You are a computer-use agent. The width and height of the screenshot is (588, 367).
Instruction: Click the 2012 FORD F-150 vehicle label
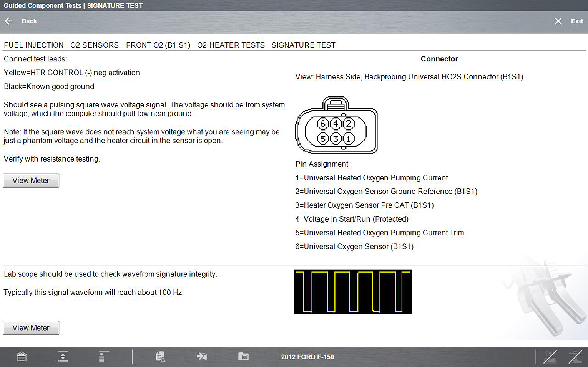click(x=307, y=357)
